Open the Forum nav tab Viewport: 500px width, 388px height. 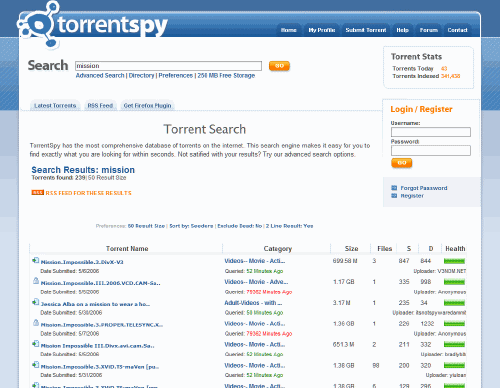point(429,30)
